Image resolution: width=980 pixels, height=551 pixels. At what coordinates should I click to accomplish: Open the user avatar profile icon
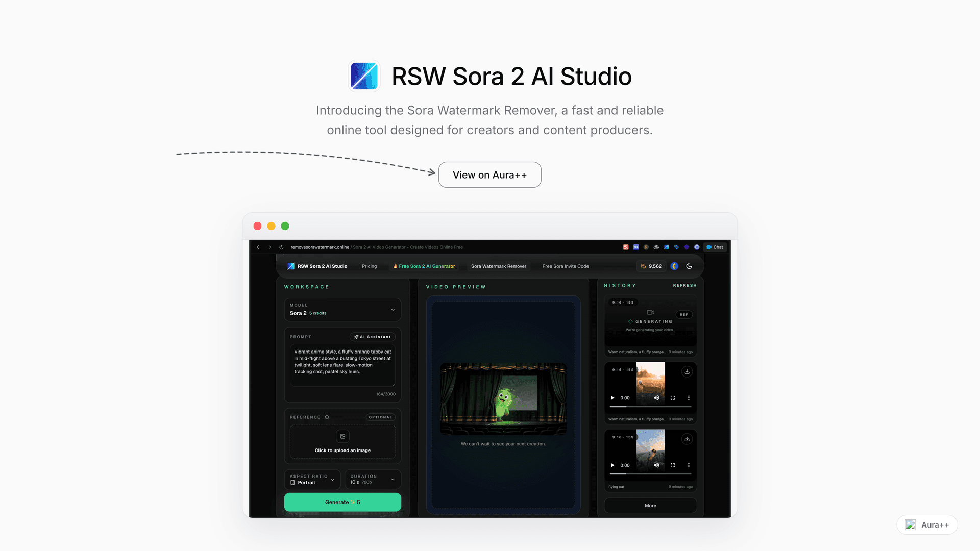click(674, 266)
